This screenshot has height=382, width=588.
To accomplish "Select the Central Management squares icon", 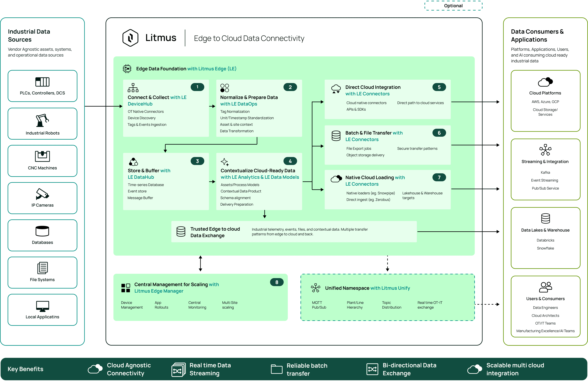I will pos(125,288).
